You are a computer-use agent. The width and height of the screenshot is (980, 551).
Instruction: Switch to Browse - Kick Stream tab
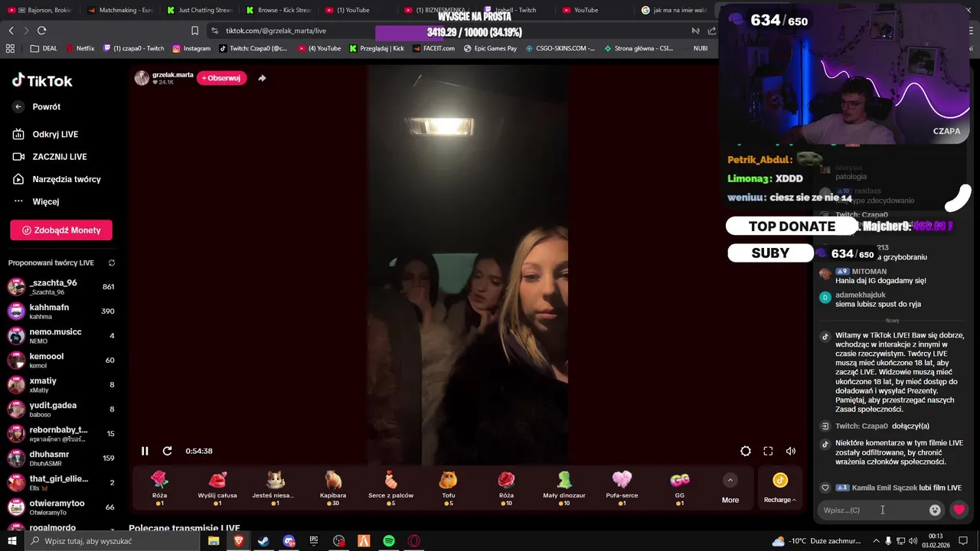(x=279, y=10)
